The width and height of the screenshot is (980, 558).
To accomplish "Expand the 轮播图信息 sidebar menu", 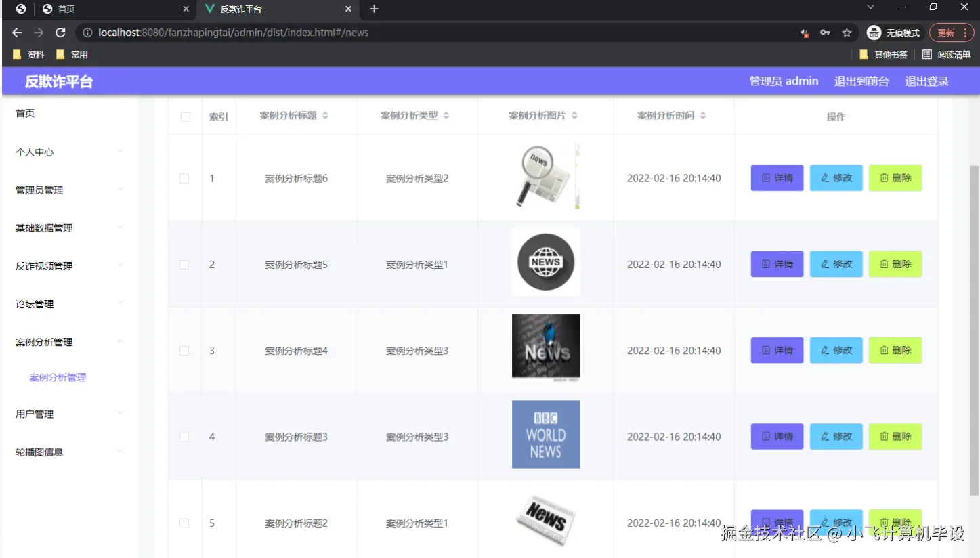I will tap(70, 451).
